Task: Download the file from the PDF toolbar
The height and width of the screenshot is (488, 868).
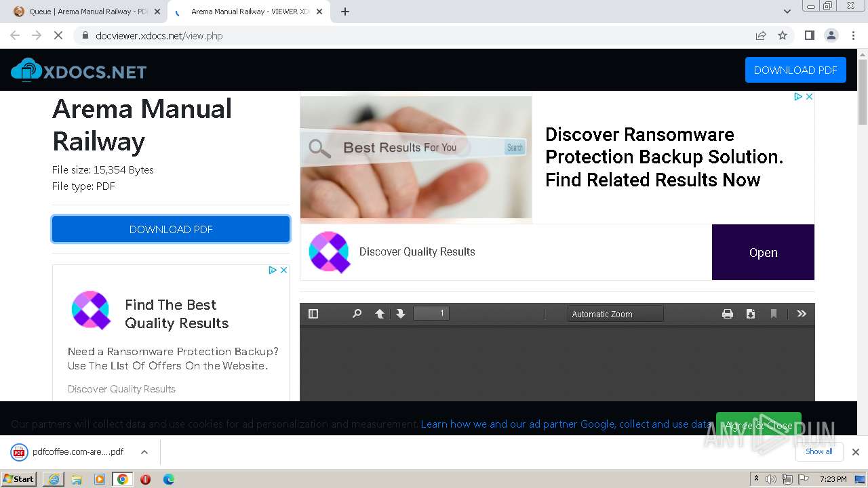Action: pyautogui.click(x=751, y=314)
